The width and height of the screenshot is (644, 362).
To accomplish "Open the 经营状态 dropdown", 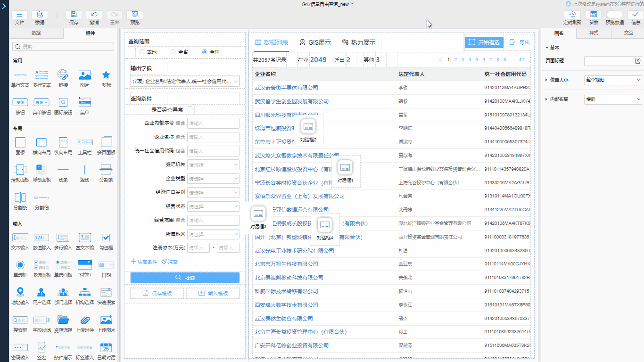I will (x=213, y=206).
